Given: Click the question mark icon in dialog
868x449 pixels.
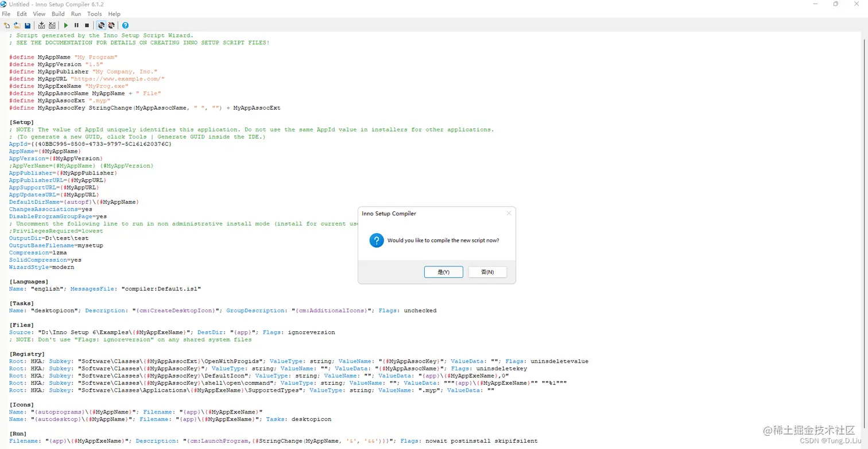Looking at the screenshot, I should pos(377,241).
